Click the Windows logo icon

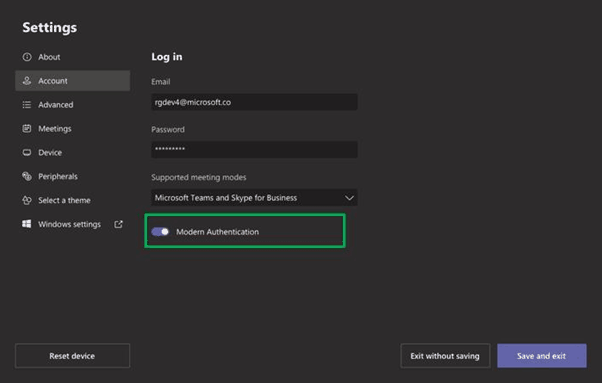pyautogui.click(x=26, y=224)
